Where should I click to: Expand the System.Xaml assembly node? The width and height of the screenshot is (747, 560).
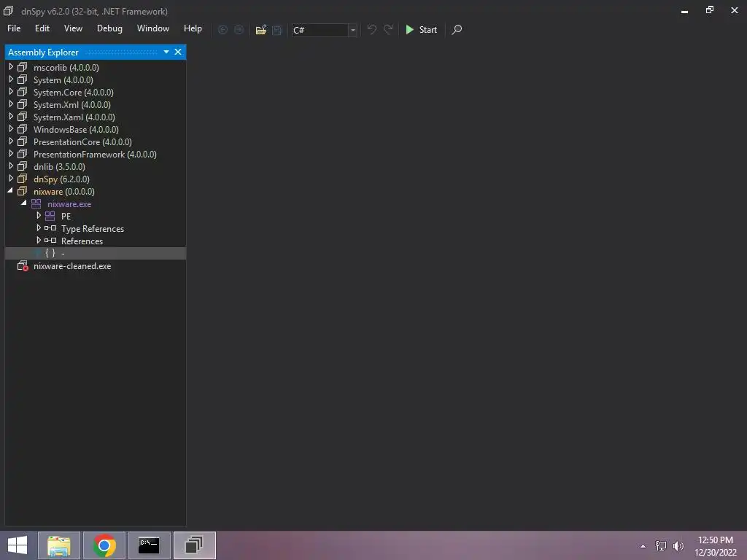(11, 117)
